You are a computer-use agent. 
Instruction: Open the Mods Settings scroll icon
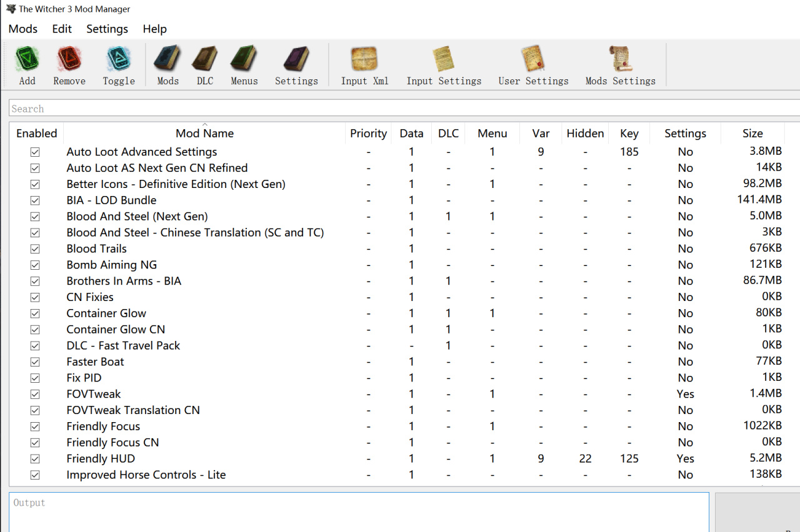(621, 59)
